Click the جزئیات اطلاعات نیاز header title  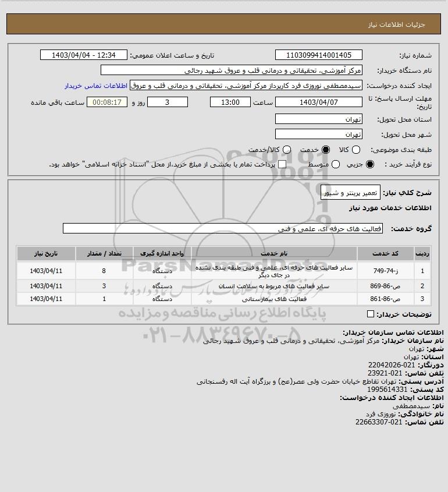pos(397,24)
